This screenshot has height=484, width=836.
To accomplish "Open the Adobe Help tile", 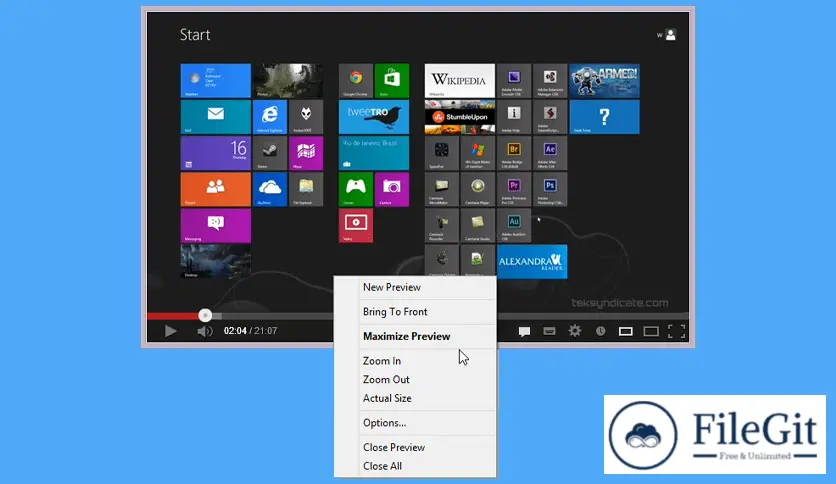I will pos(514,117).
